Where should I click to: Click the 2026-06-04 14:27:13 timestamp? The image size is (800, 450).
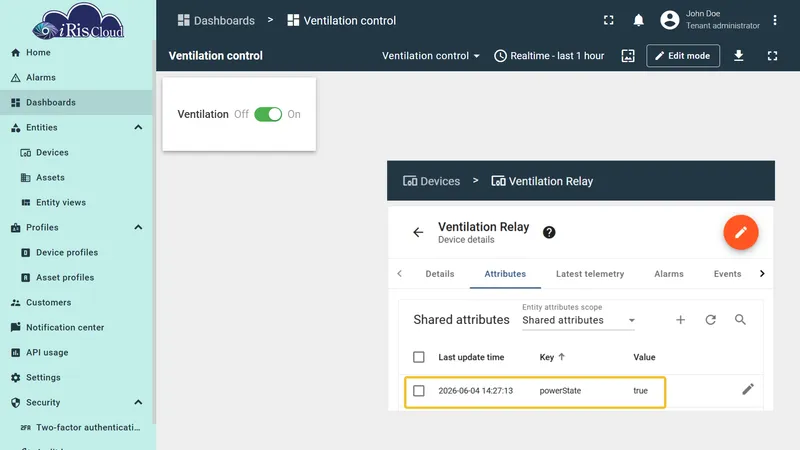pos(476,391)
